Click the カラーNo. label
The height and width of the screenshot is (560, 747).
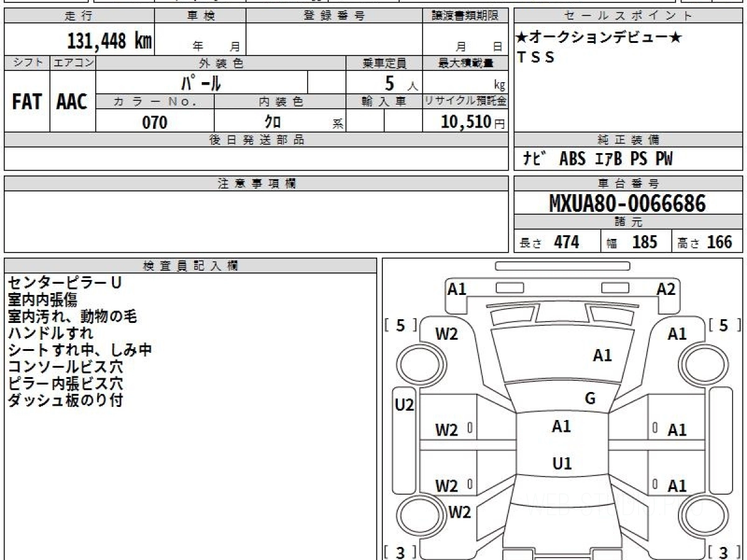pos(155,102)
